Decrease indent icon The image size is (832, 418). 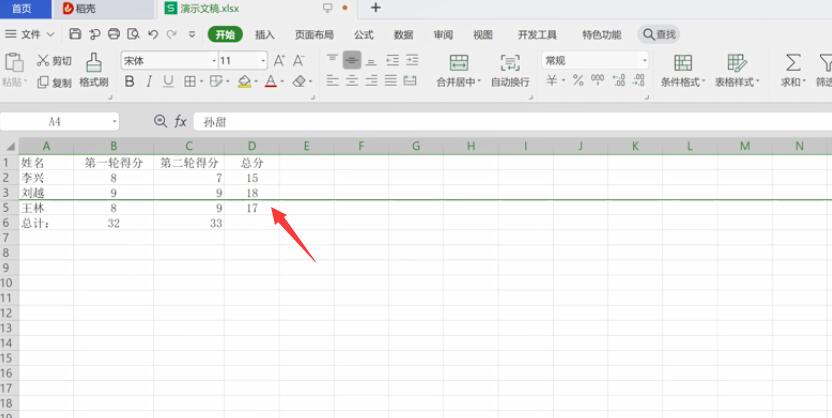(x=393, y=60)
